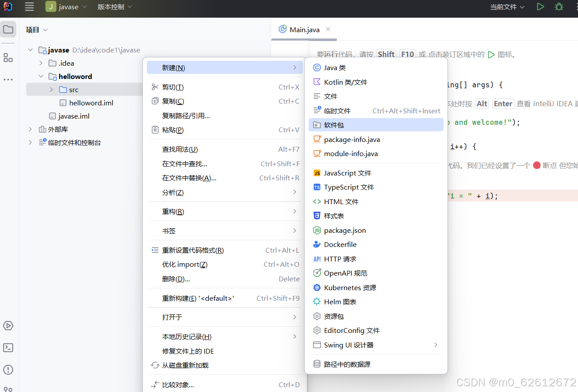Run the project with the green play icon
578x392 pixels.
pos(541,7)
